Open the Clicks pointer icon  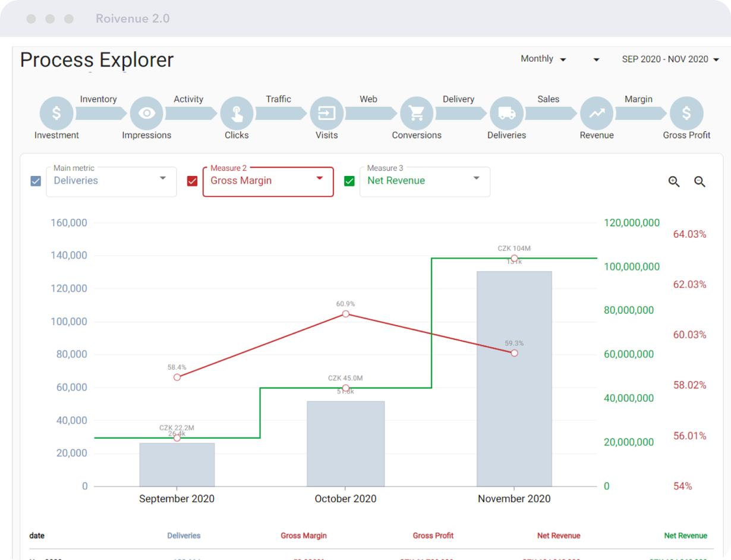(237, 113)
